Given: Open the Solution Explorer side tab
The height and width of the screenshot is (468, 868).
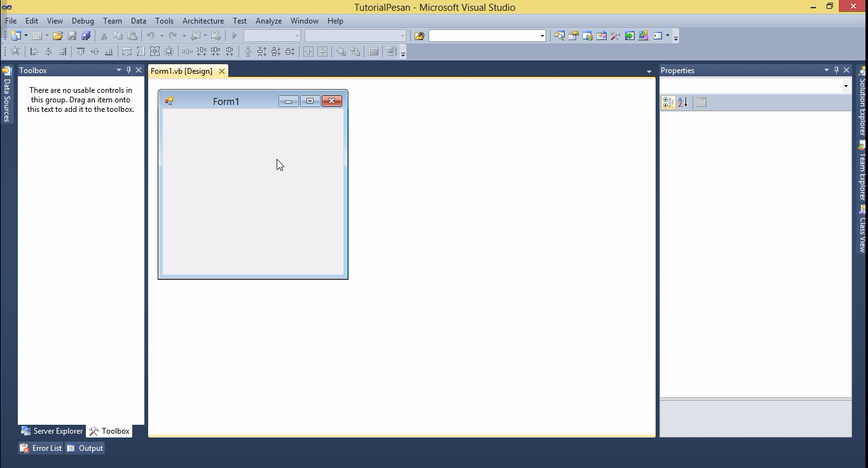Looking at the screenshot, I should coord(862,102).
